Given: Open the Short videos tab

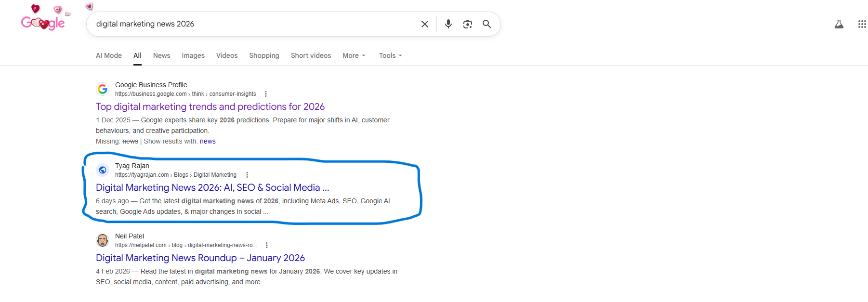Looking at the screenshot, I should click(311, 55).
